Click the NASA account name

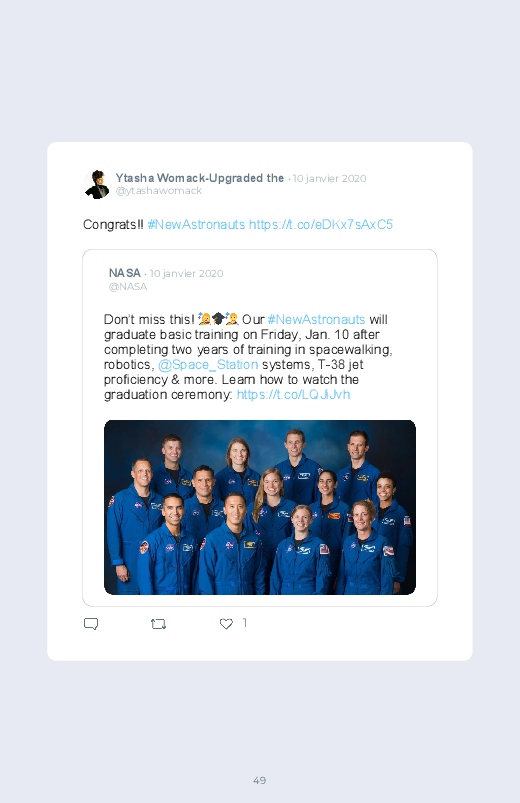coord(124,273)
